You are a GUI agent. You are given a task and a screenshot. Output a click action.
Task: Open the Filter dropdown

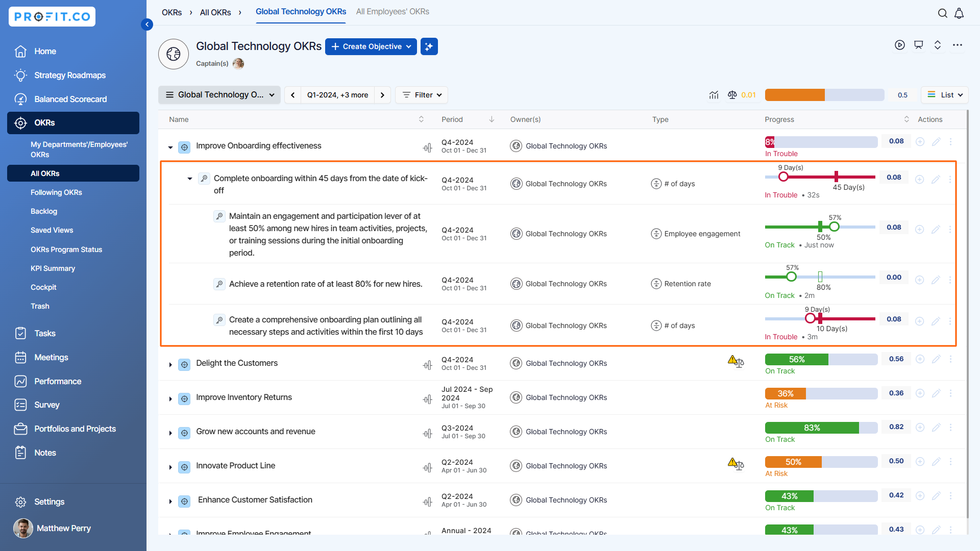click(x=422, y=95)
